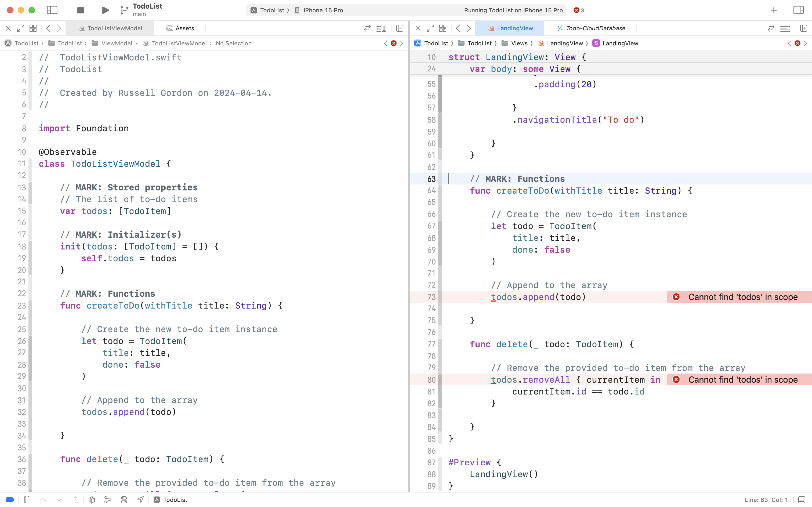Click the TodoList app icon in the debug bar

point(156,500)
